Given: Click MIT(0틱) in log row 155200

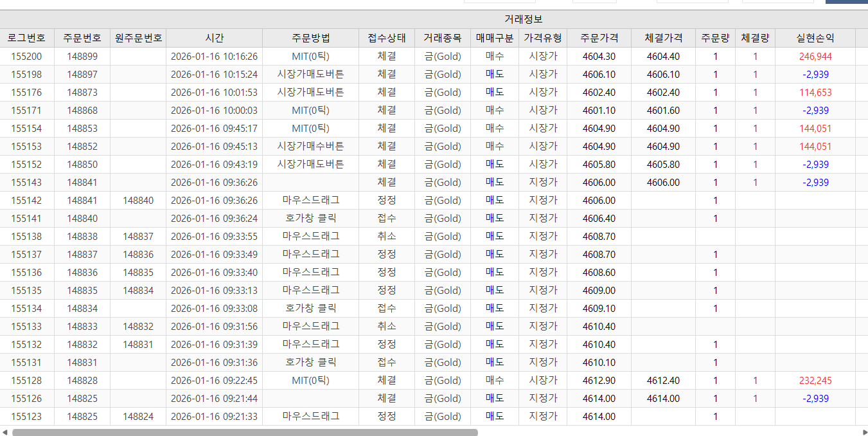Looking at the screenshot, I should pos(310,57).
